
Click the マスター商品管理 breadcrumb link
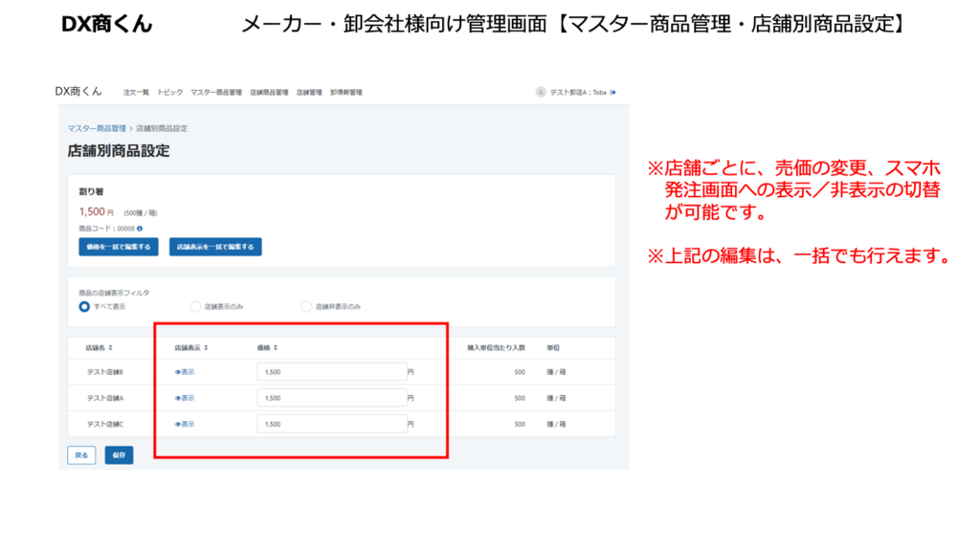(x=96, y=128)
